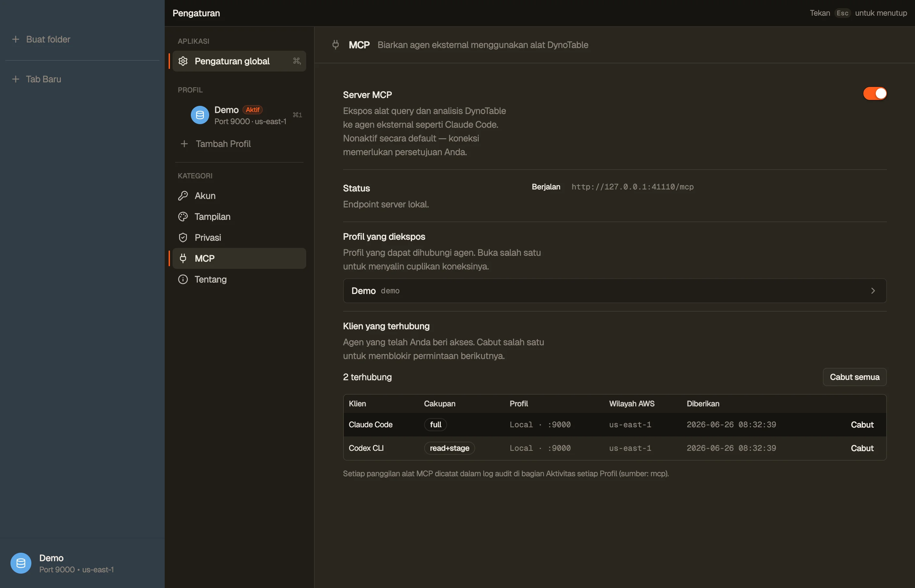The image size is (915, 588).
Task: Click the Profil column header
Action: click(x=519, y=403)
